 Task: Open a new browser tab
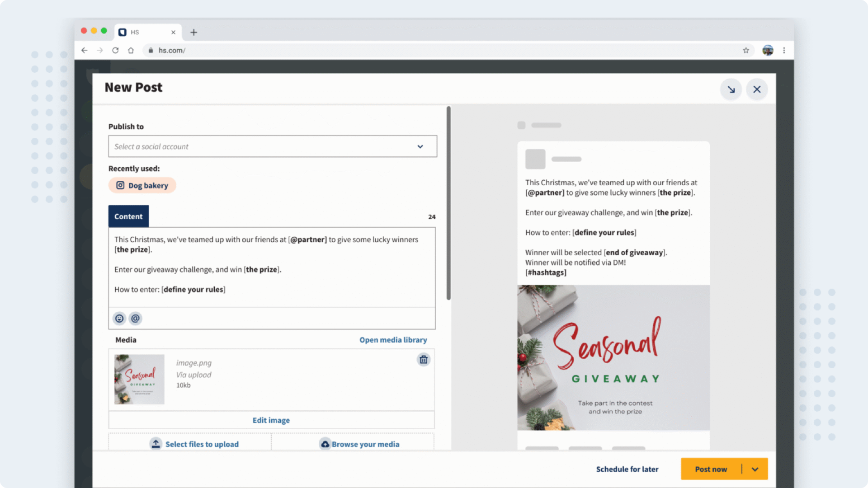[193, 32]
